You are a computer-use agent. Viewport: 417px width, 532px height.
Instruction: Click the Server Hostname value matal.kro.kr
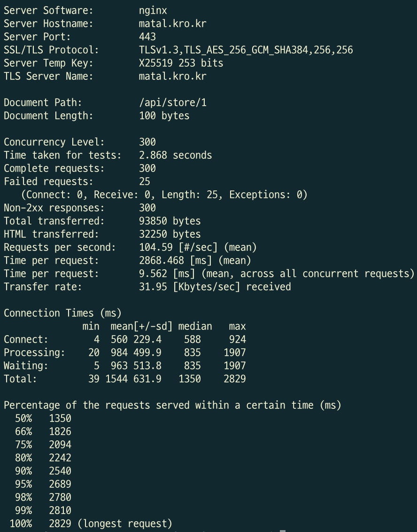point(172,23)
